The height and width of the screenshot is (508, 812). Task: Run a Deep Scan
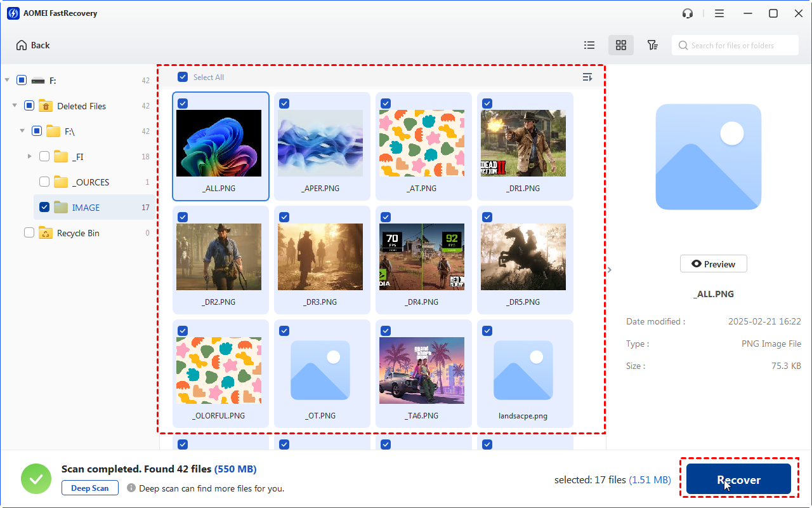click(x=90, y=488)
